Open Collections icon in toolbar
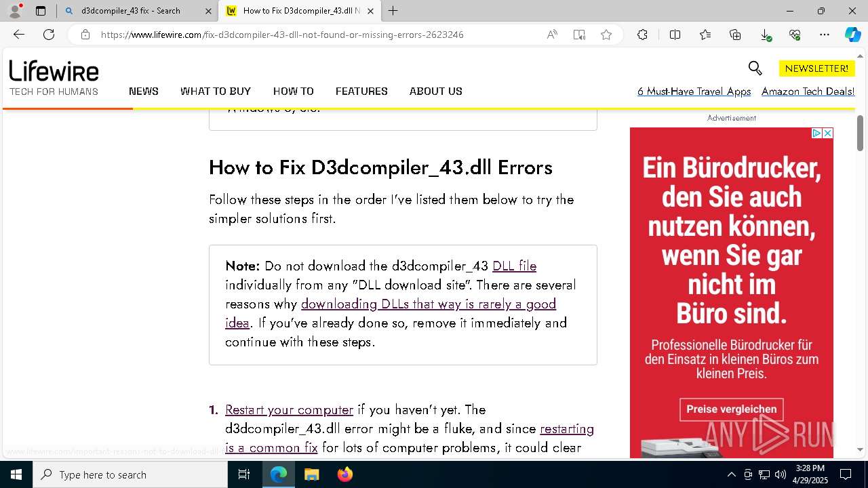The height and width of the screenshot is (488, 868). tap(735, 35)
